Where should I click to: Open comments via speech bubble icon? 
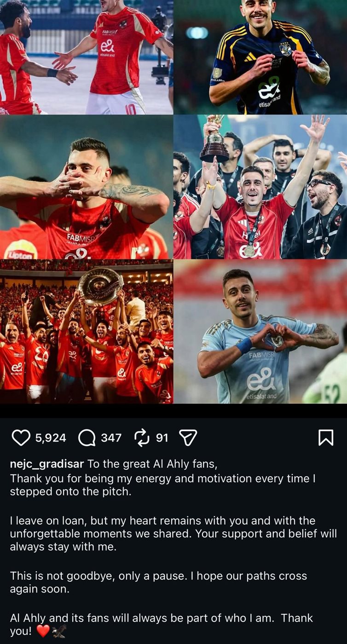[x=87, y=437]
